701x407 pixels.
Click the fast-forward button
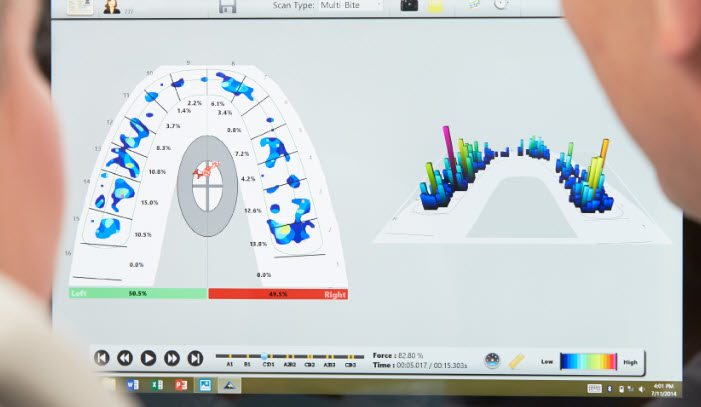point(172,358)
